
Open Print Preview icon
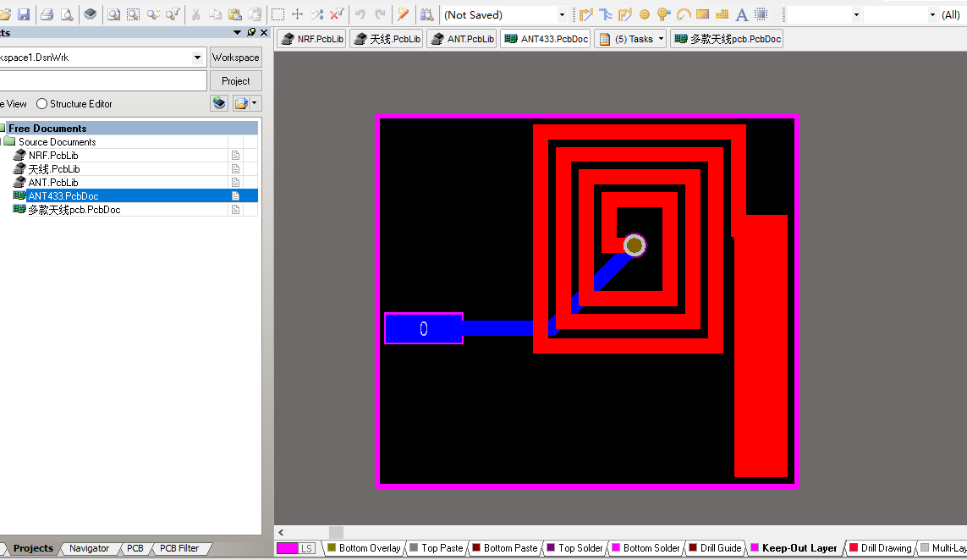[67, 14]
